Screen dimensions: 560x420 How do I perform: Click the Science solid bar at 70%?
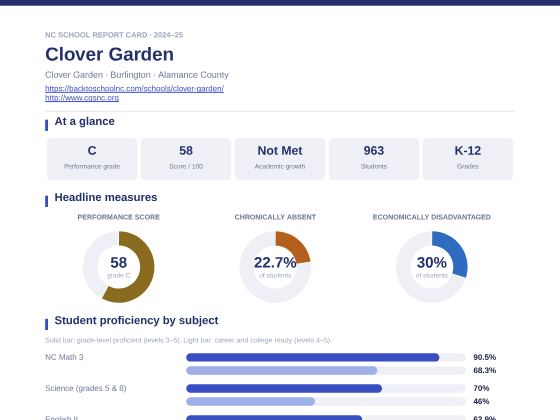[x=284, y=388]
